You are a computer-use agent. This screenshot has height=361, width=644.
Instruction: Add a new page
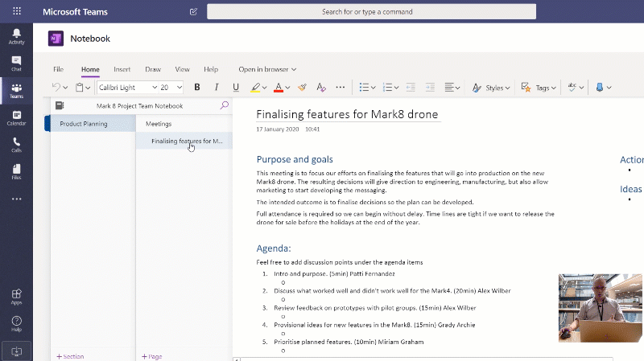152,356
